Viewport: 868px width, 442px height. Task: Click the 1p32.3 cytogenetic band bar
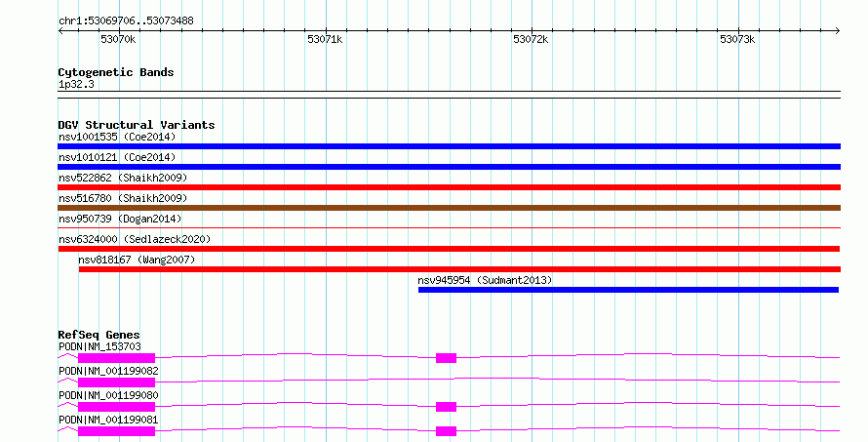point(449,95)
